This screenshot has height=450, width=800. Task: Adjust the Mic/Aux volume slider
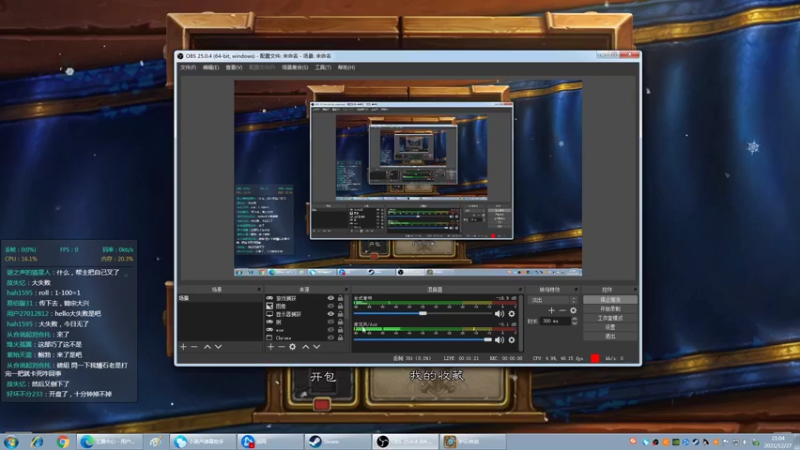pyautogui.click(x=423, y=339)
